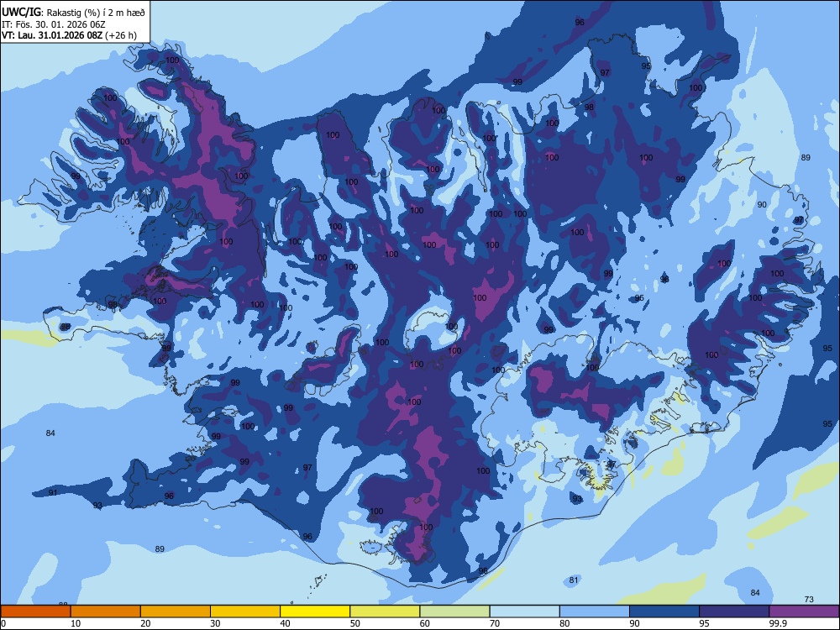This screenshot has height=630, width=840.
Task: Select the 90–95 medium blue legend swatch
Action: tap(664, 612)
